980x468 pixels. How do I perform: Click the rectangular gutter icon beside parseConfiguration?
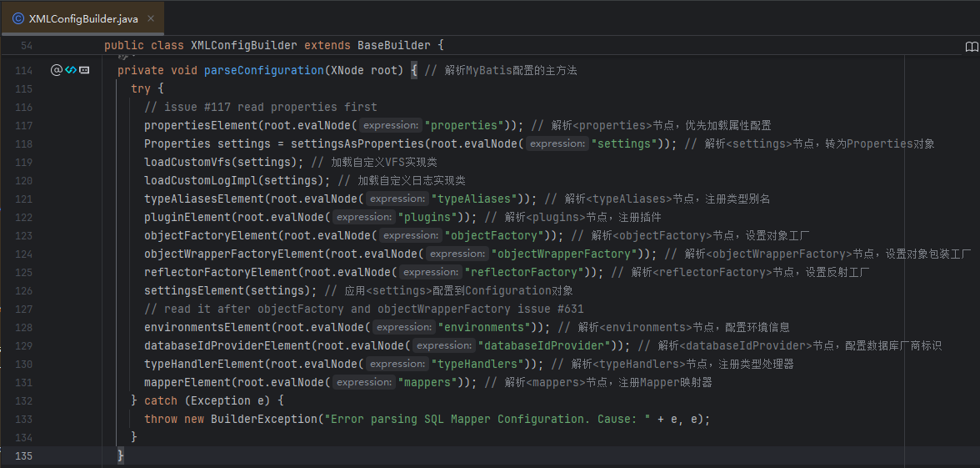[x=84, y=70]
